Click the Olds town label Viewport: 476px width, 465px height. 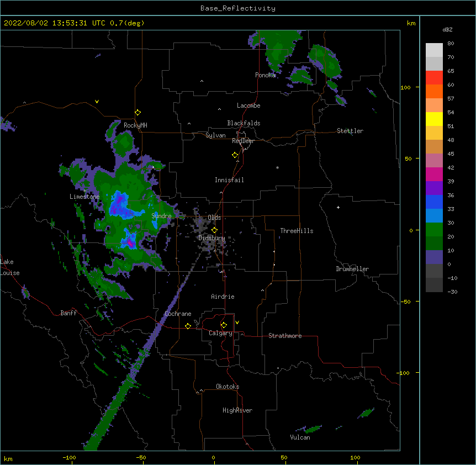pos(214,218)
